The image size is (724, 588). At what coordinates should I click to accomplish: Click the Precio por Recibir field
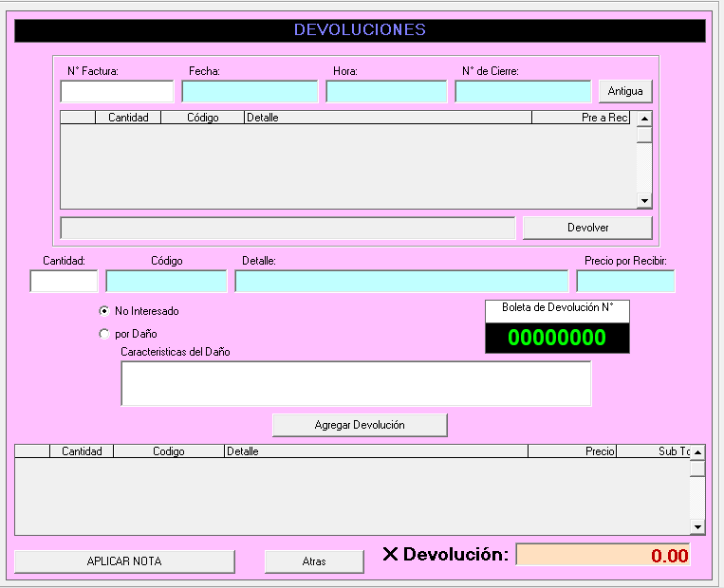click(x=625, y=282)
